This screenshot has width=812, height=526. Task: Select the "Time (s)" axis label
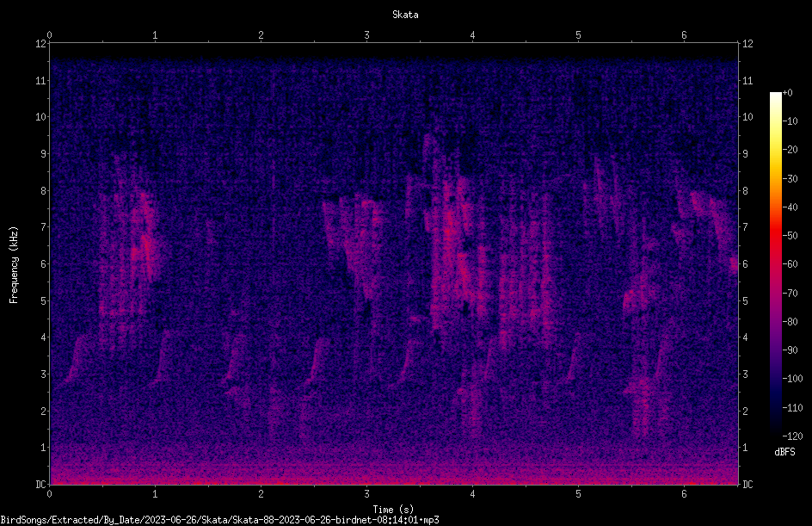pyautogui.click(x=393, y=510)
